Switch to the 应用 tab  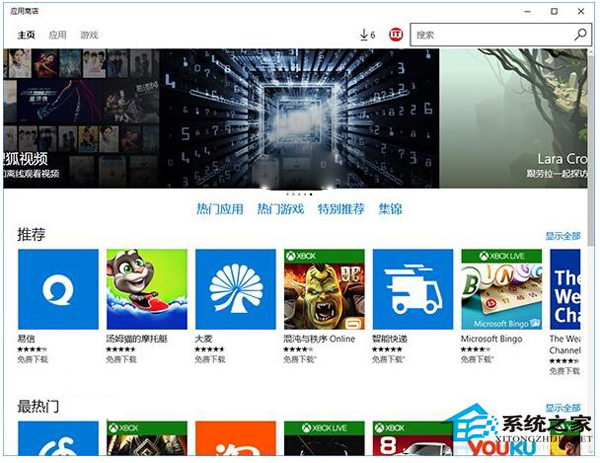(x=57, y=35)
